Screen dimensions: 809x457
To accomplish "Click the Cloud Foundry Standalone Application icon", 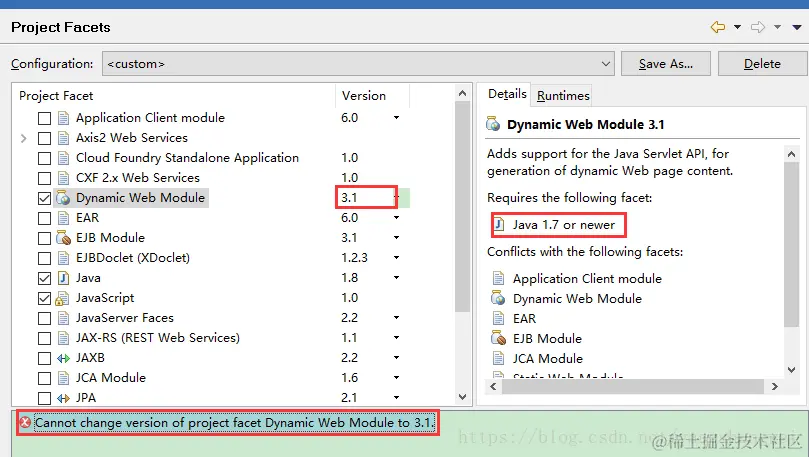I will coord(63,158).
